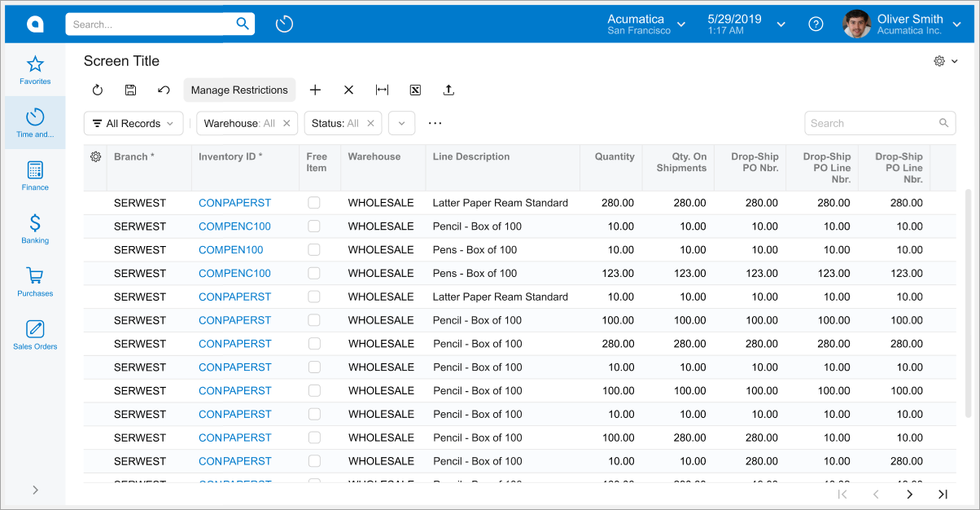Click the grid search field

pyautogui.click(x=871, y=124)
